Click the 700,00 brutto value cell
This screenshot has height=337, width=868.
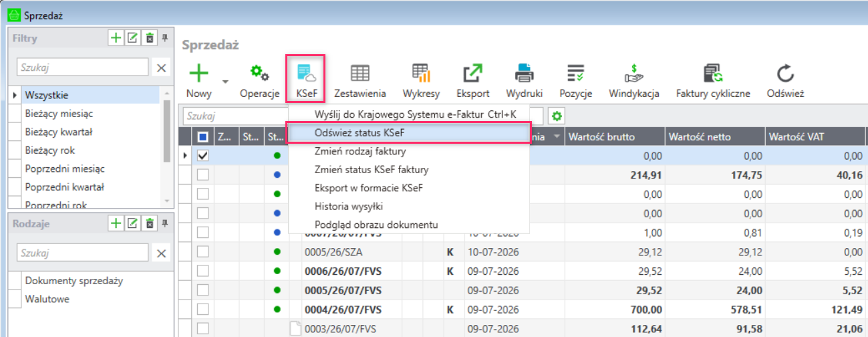(x=615, y=310)
